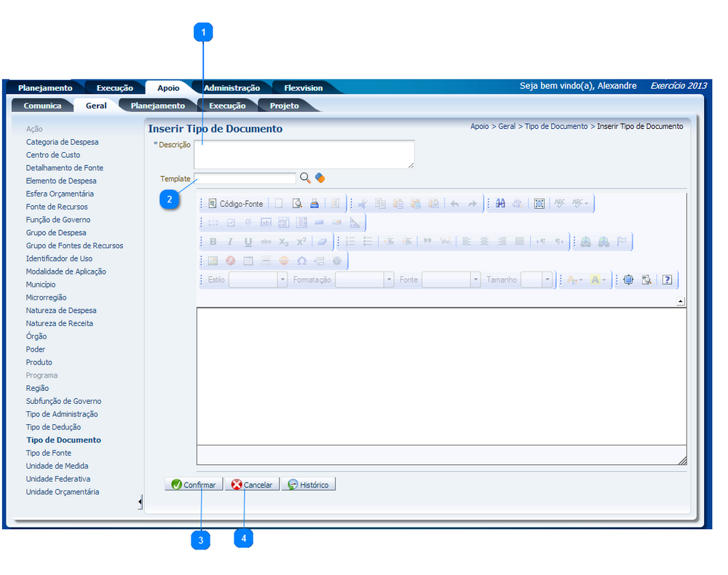This screenshot has height=575, width=728.
Task: Toggle bold formatting in editor
Action: [x=213, y=242]
